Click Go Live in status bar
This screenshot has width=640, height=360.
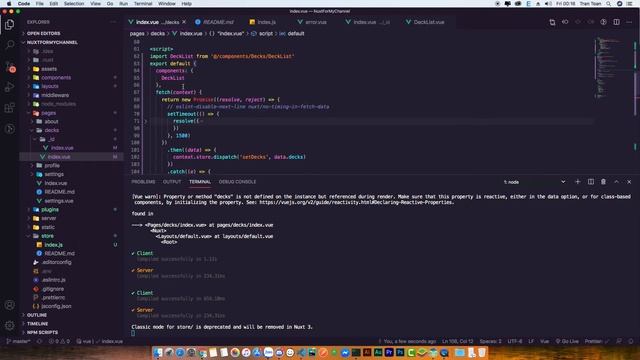click(567, 341)
